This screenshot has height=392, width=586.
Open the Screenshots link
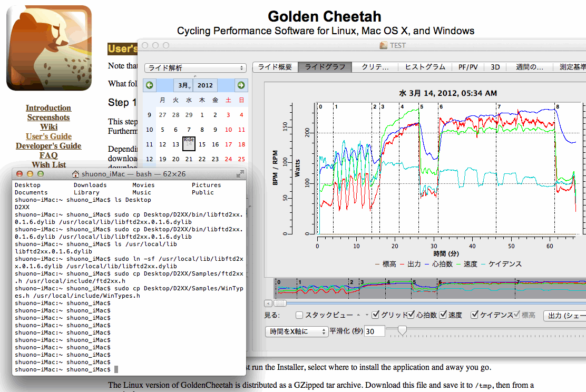[x=48, y=117]
